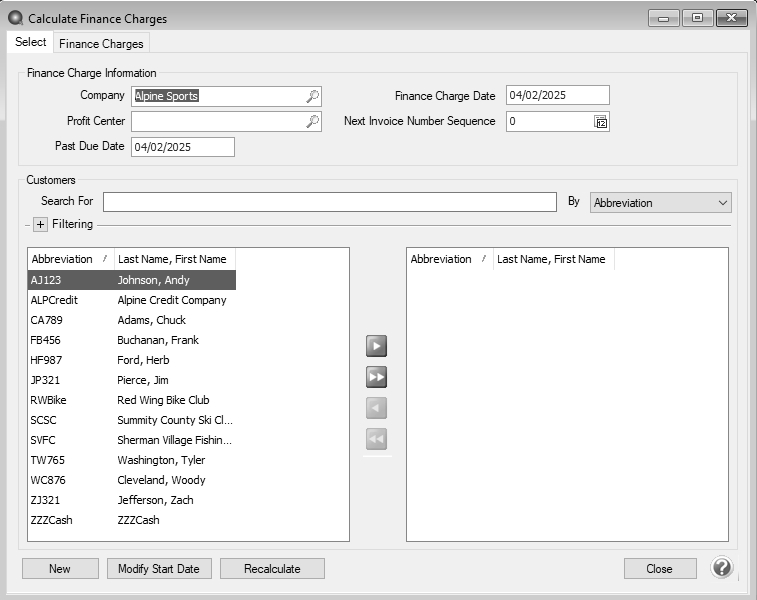The image size is (757, 600).
Task: Move all customers right with double arrow
Action: (x=376, y=377)
